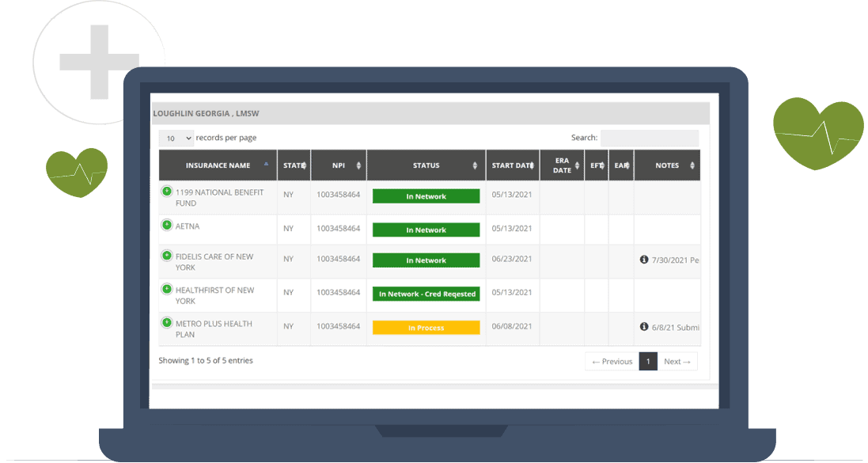Click the 06/23/2021 start date cell
Screen dimensions: 868x463
pos(512,259)
